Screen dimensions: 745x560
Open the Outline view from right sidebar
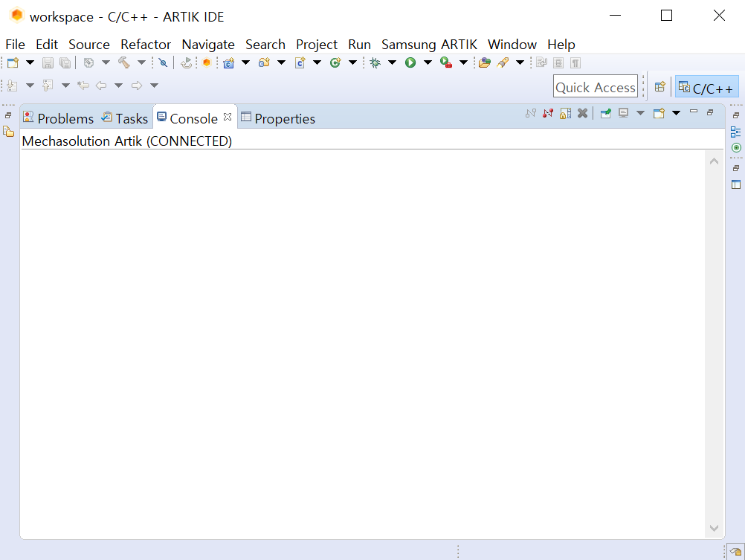click(735, 132)
